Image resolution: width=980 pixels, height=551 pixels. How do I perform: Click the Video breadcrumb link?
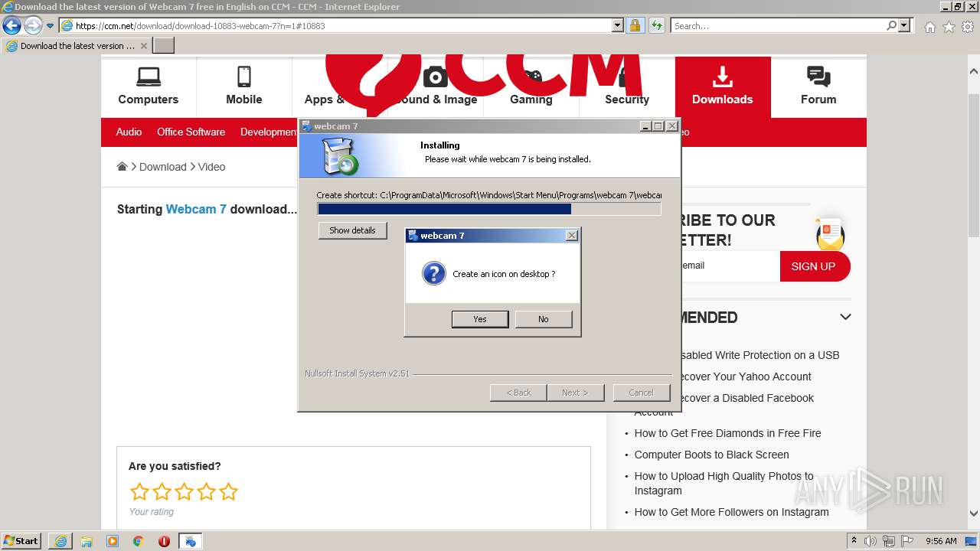coord(211,167)
